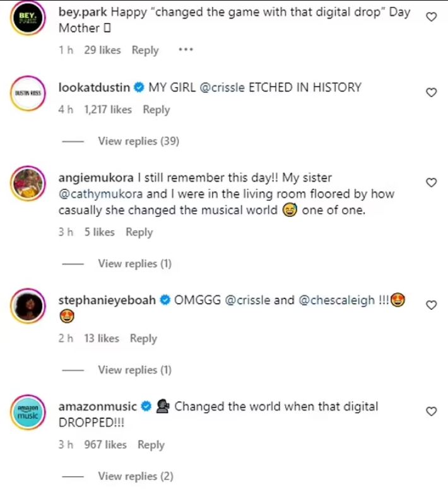Like stephanieyeboah's comment heart icon
The image size is (448, 490).
432,305
